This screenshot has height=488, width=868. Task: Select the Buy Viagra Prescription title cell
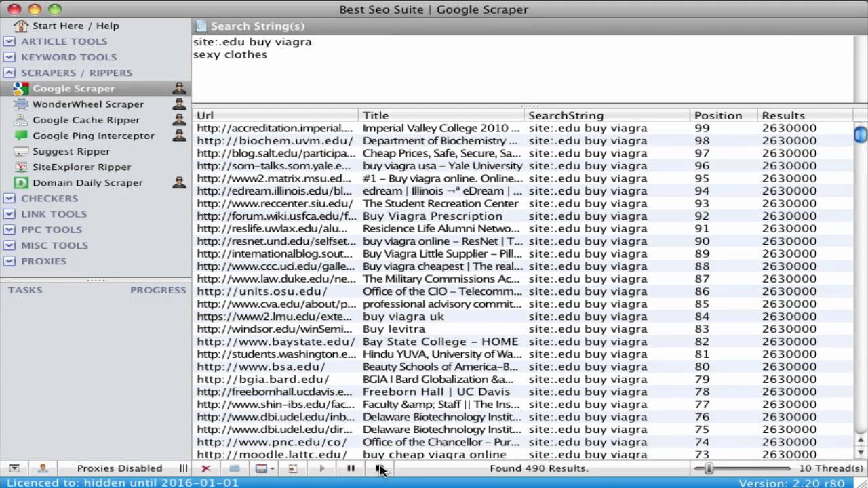pos(433,216)
